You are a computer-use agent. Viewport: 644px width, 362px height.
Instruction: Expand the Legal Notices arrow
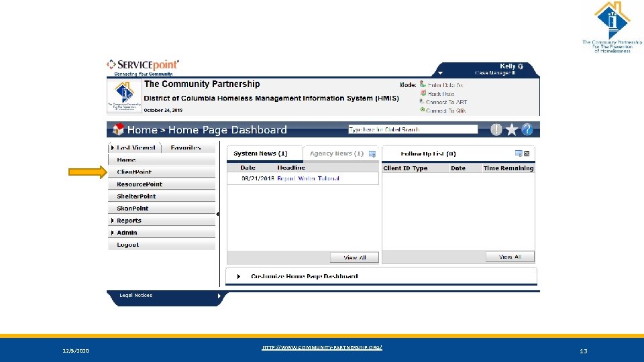coord(219,296)
